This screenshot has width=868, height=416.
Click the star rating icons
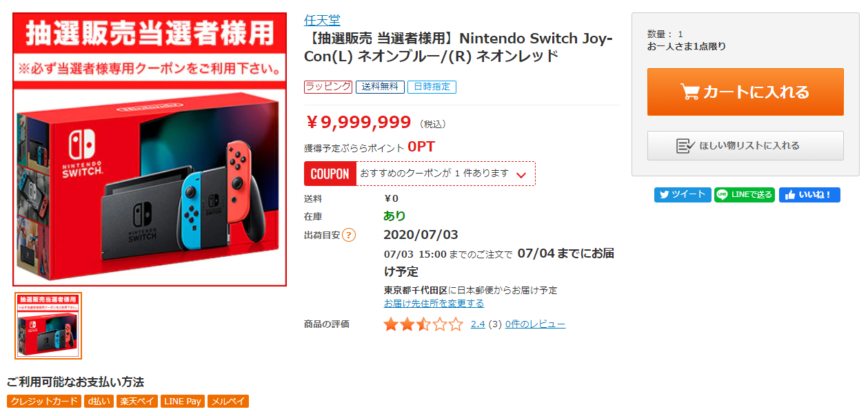423,324
